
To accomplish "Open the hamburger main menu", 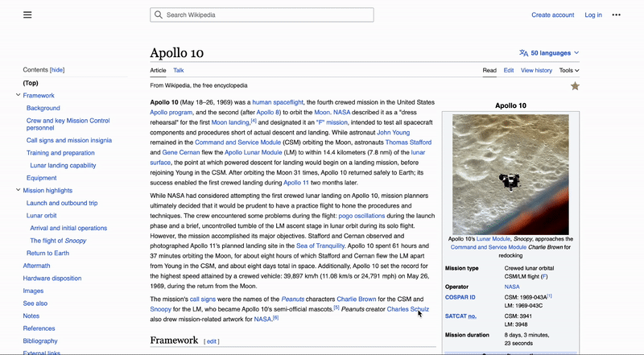I will pyautogui.click(x=27, y=14).
